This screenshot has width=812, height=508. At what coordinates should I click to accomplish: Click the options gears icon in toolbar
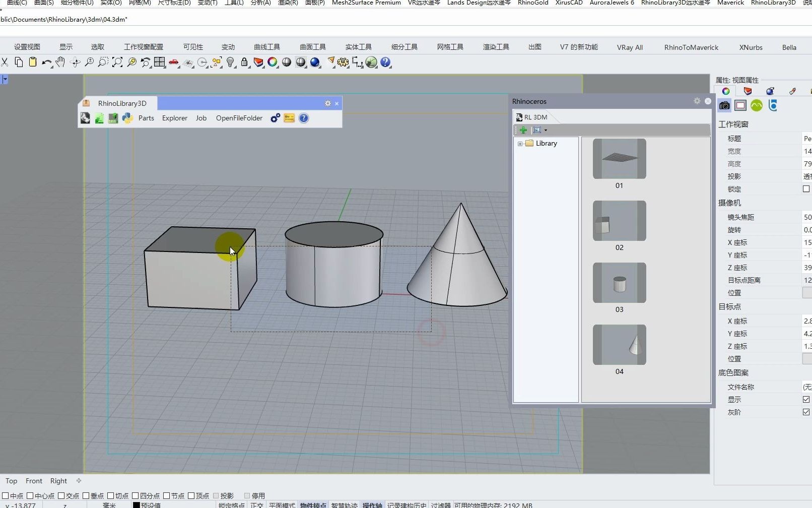[x=344, y=62]
